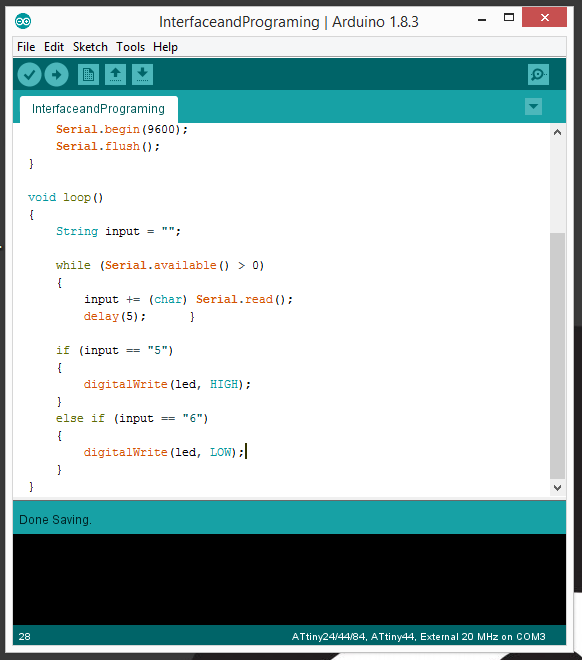This screenshot has width=582, height=660.
Task: Open the Serial Monitor magnifier icon
Action: point(538,75)
